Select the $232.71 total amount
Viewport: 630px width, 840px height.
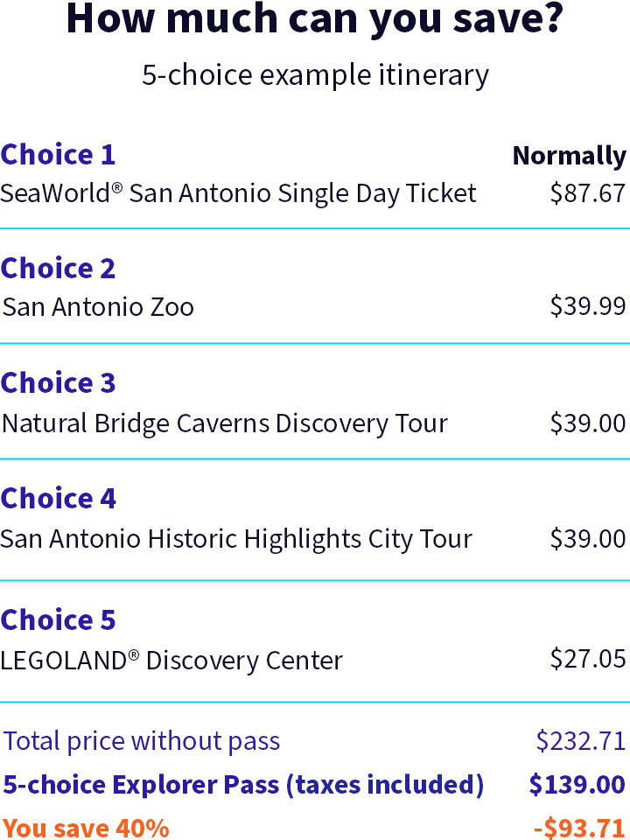pyautogui.click(x=581, y=741)
